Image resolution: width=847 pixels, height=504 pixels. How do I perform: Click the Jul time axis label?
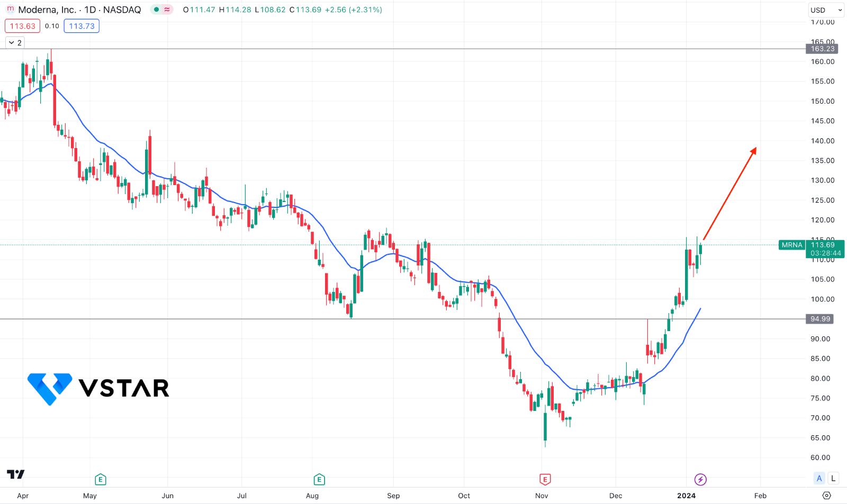tap(242, 496)
